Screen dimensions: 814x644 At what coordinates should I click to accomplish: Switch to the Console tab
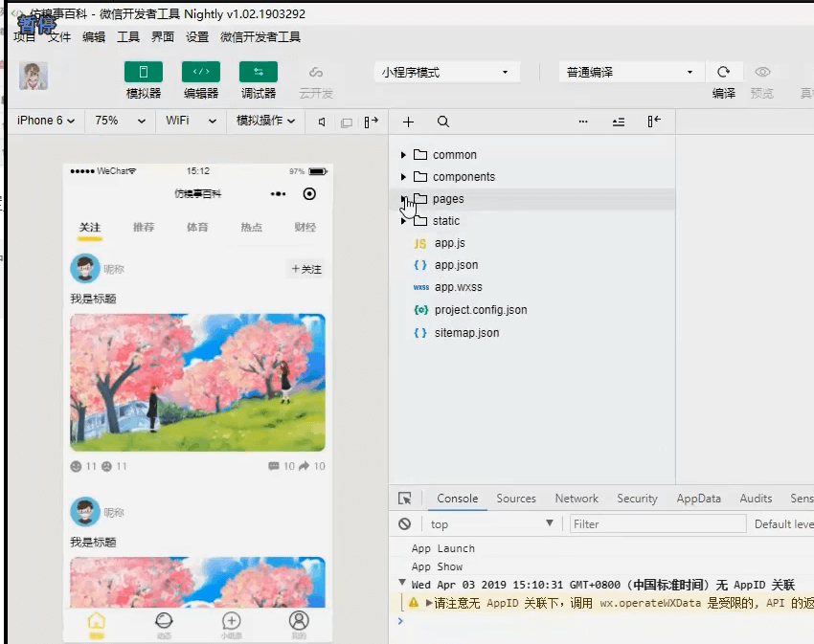(457, 499)
